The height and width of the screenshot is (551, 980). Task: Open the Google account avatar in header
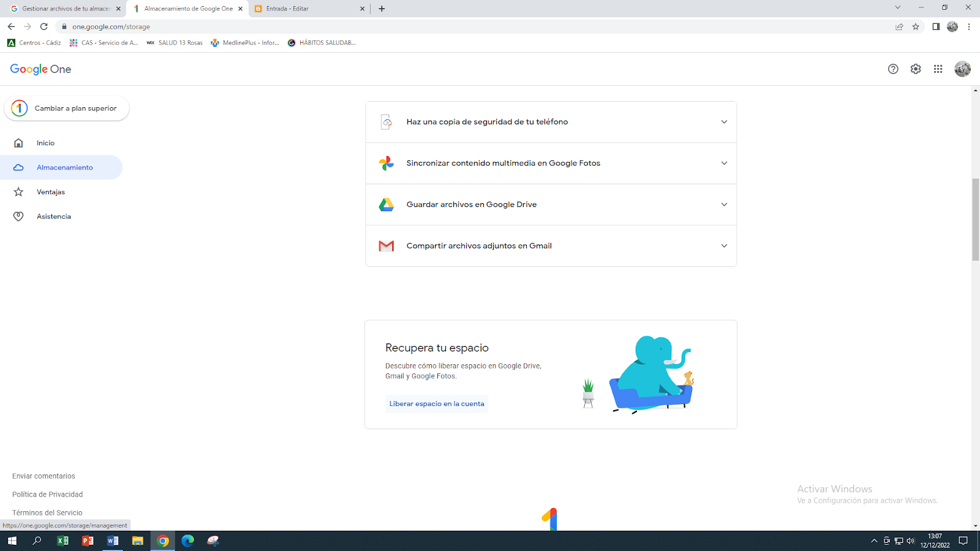click(x=962, y=69)
